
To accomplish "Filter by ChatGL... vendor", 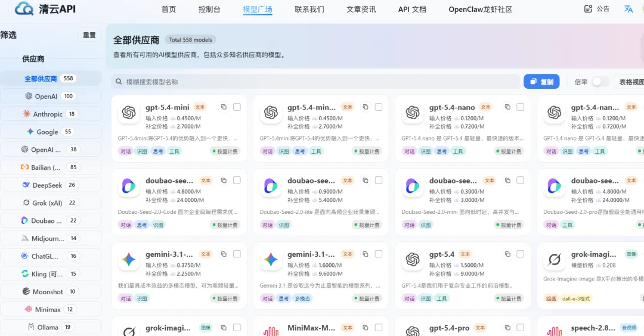I will 51,256.
